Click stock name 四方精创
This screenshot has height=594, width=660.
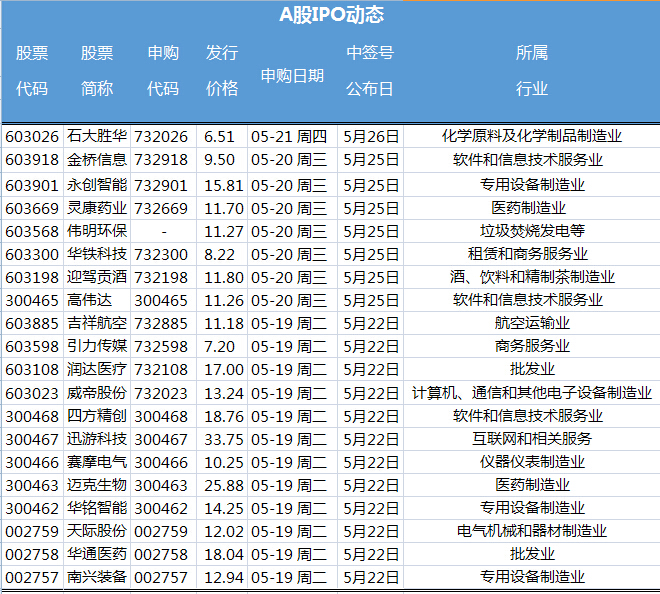[97, 416]
